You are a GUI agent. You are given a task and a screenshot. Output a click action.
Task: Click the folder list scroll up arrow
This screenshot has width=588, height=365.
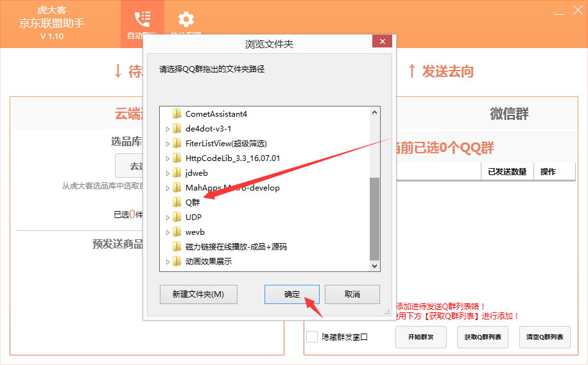(374, 112)
